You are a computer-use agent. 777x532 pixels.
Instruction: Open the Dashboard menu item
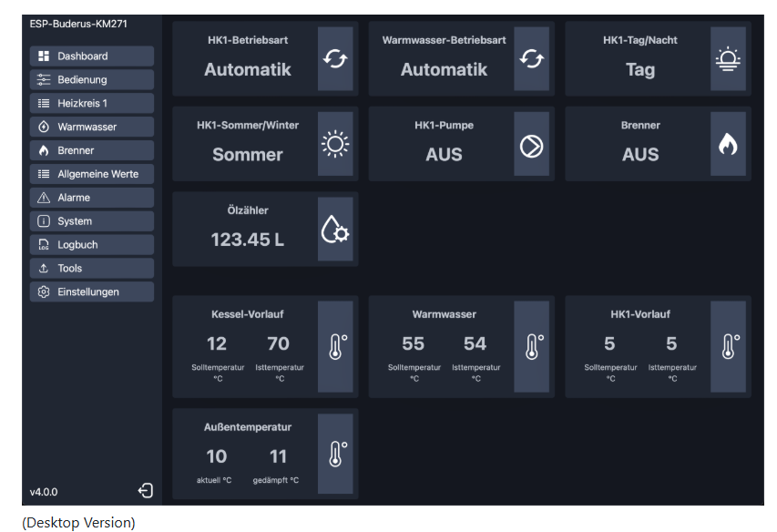pyautogui.click(x=91, y=56)
